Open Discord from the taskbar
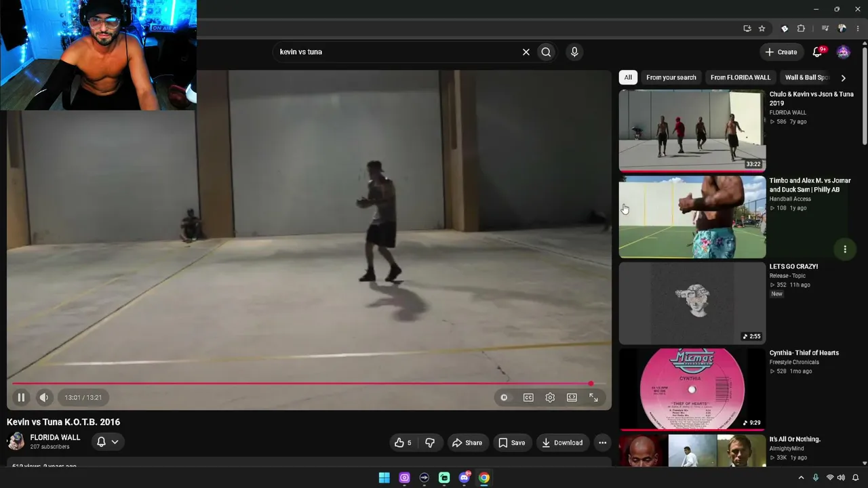868x488 pixels. [x=465, y=478]
